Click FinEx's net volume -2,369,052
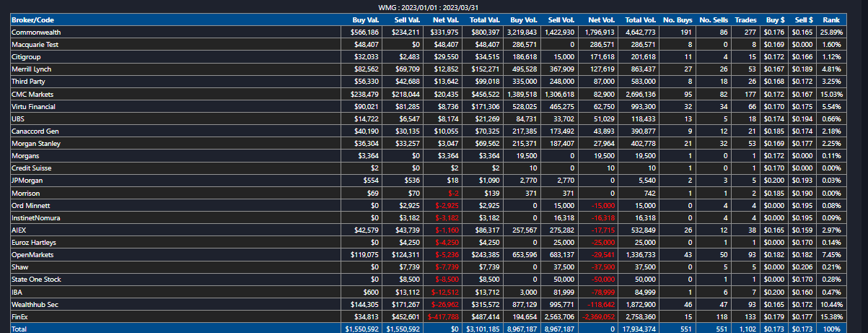Screen dimensions: 868x333 click(597, 316)
